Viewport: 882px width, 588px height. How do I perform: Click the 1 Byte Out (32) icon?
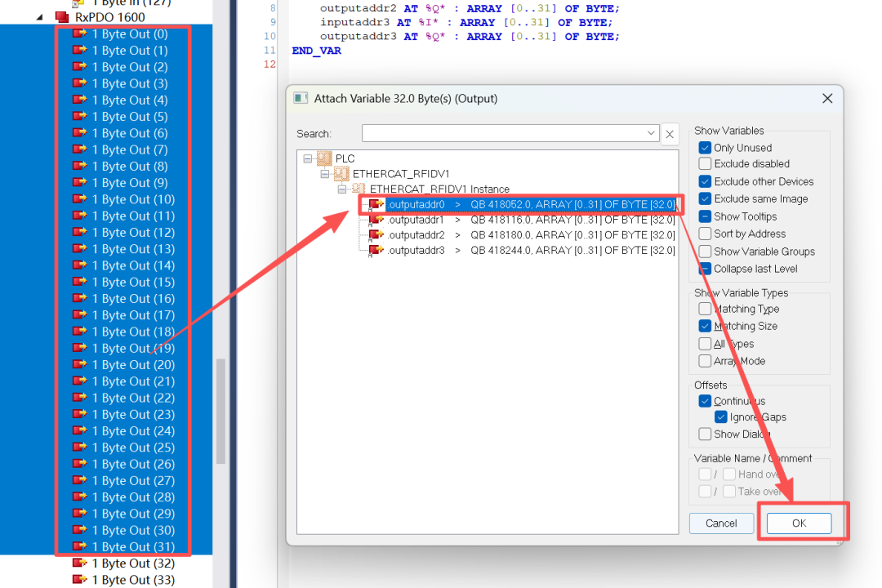tap(79, 563)
